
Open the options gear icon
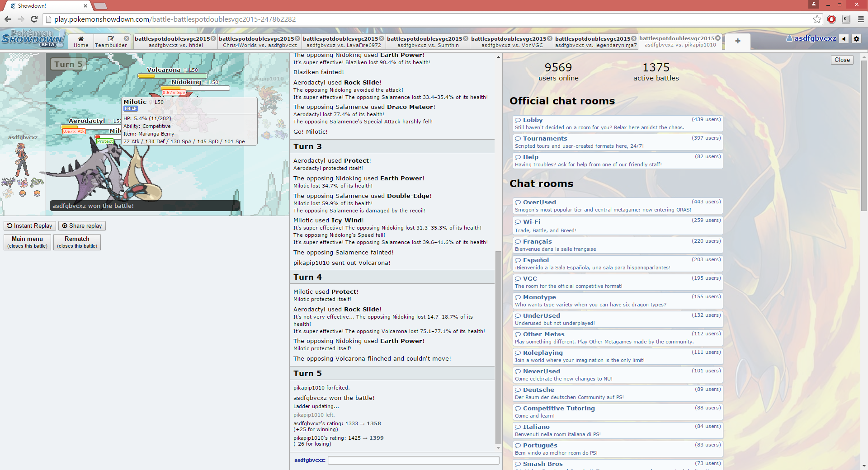[856, 39]
